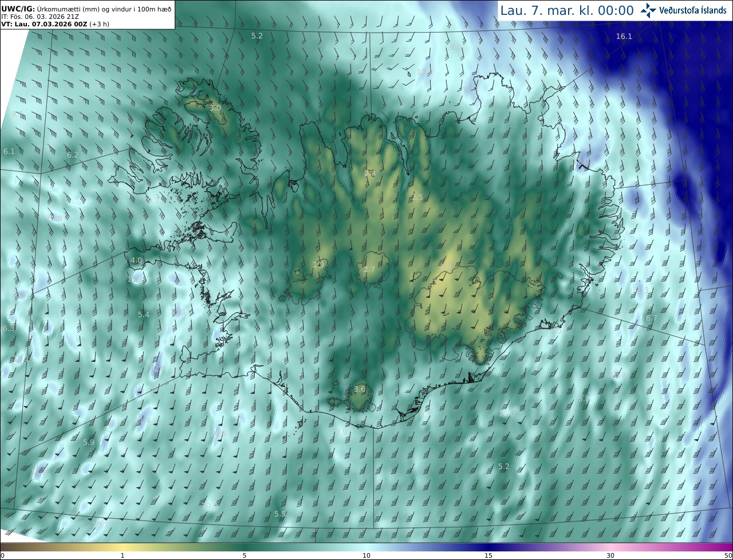The height and width of the screenshot is (560, 733).
Task: Click the 6.2 value label
Action: point(72,155)
